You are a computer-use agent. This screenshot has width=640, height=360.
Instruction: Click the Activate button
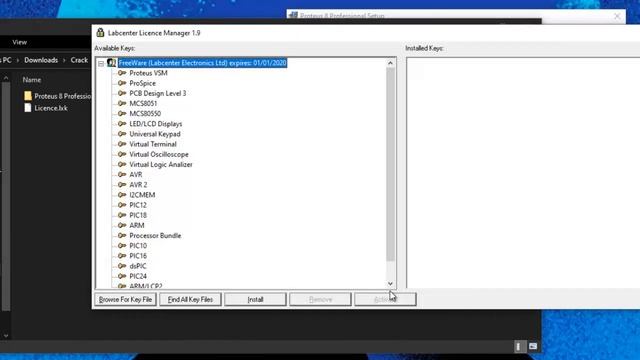pos(385,300)
